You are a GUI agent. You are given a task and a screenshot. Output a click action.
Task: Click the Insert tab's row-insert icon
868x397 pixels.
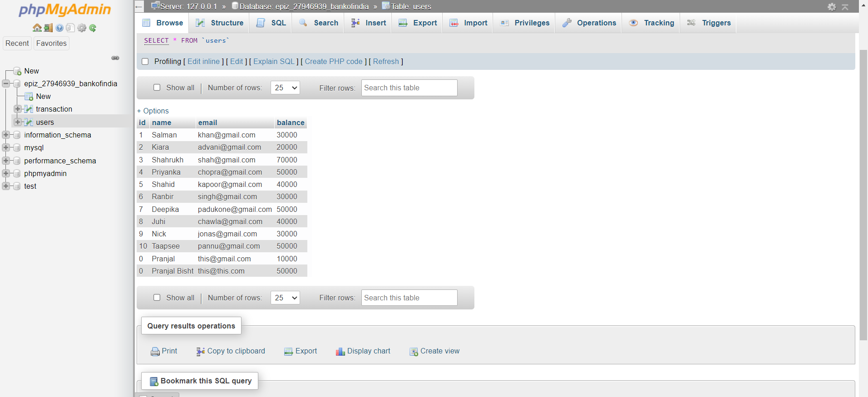355,23
